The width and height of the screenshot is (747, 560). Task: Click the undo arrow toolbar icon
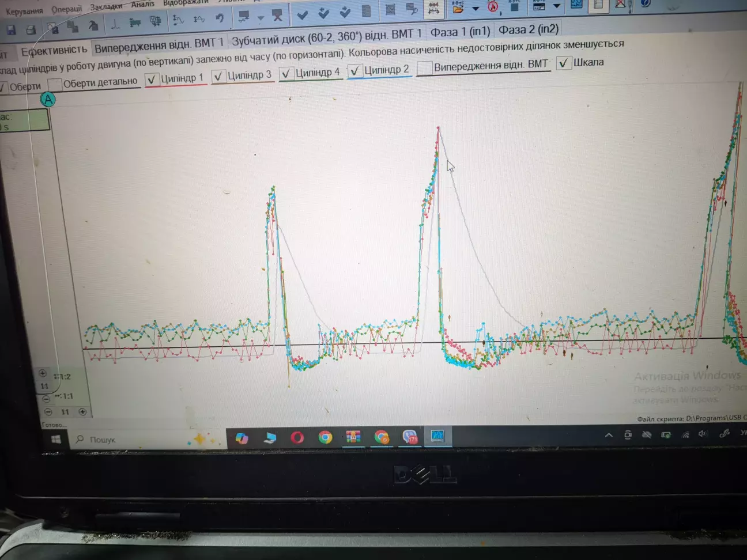[219, 18]
